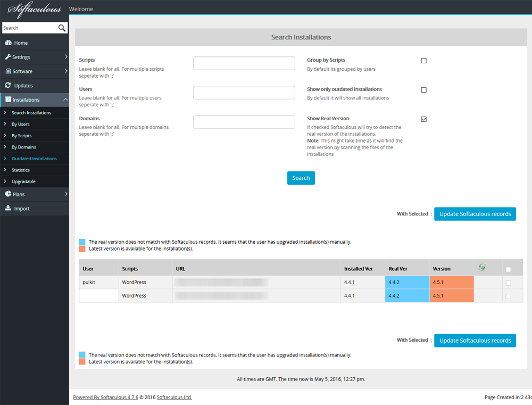Image resolution: width=532 pixels, height=405 pixels.
Task: Click the lower orange legend swatch
Action: click(82, 361)
